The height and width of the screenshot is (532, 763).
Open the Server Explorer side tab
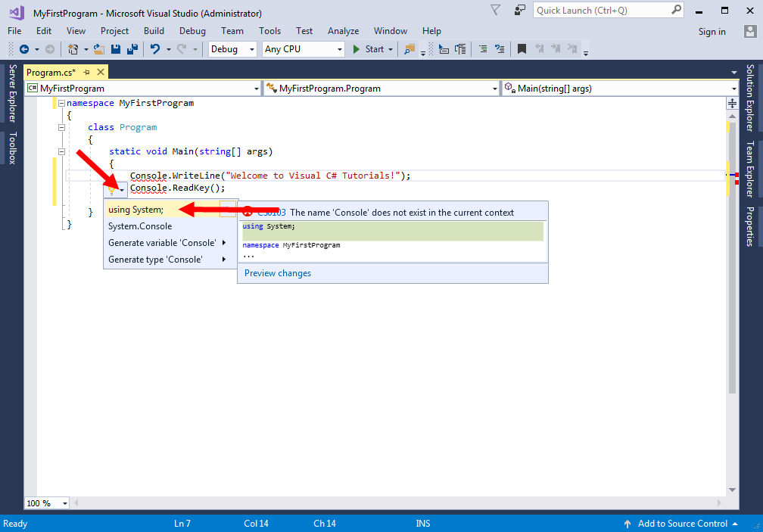point(12,93)
